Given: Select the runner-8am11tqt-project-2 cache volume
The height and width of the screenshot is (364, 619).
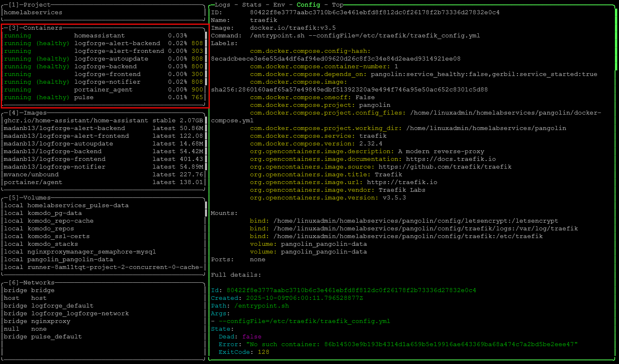Looking at the screenshot, I should pos(103,267).
